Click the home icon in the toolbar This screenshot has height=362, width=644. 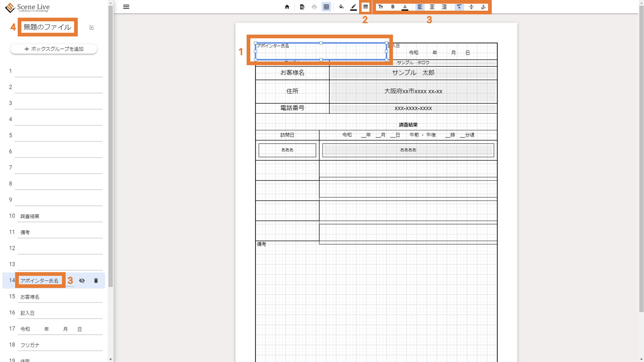tap(287, 7)
